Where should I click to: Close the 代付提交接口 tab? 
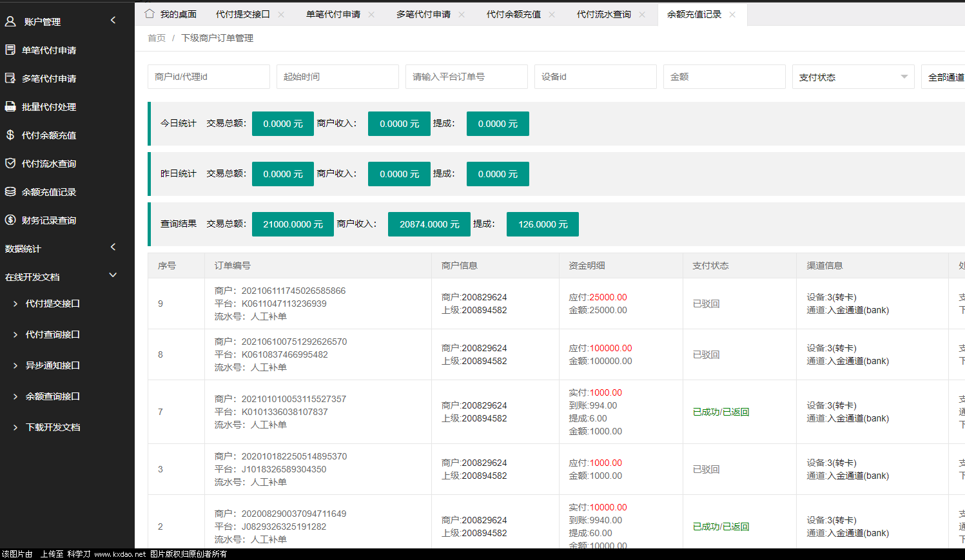point(281,14)
